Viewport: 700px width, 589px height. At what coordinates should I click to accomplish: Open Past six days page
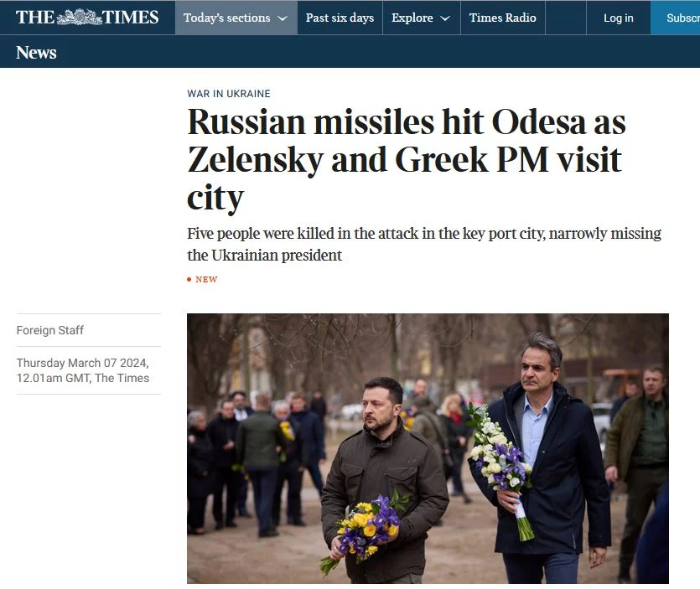pyautogui.click(x=340, y=18)
